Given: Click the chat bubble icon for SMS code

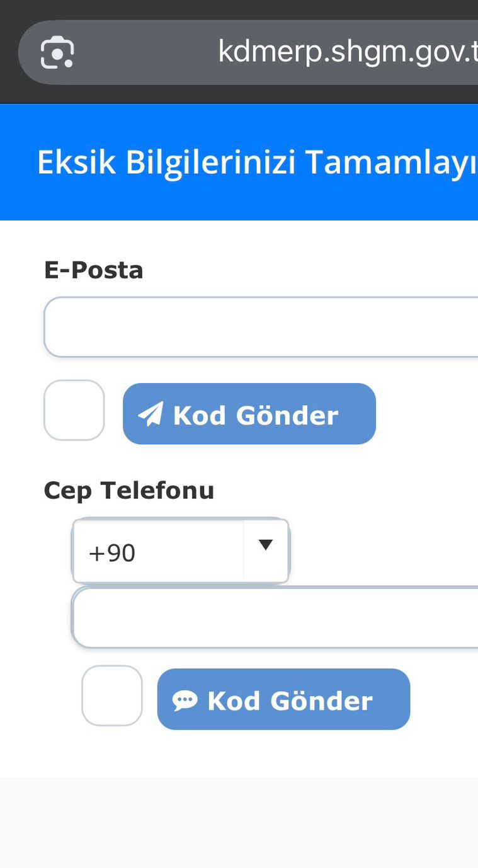Looking at the screenshot, I should click(185, 700).
